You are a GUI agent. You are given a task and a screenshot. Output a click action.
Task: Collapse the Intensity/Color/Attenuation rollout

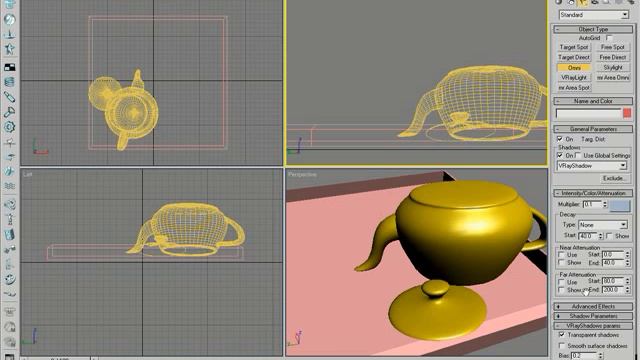593,193
